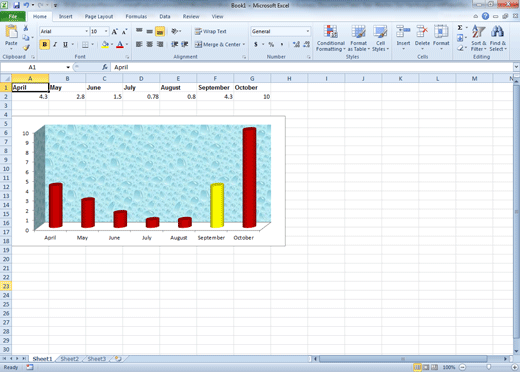Click the AutoSum sigma icon
Image resolution: width=520 pixels, height=372 pixels.
460,28
